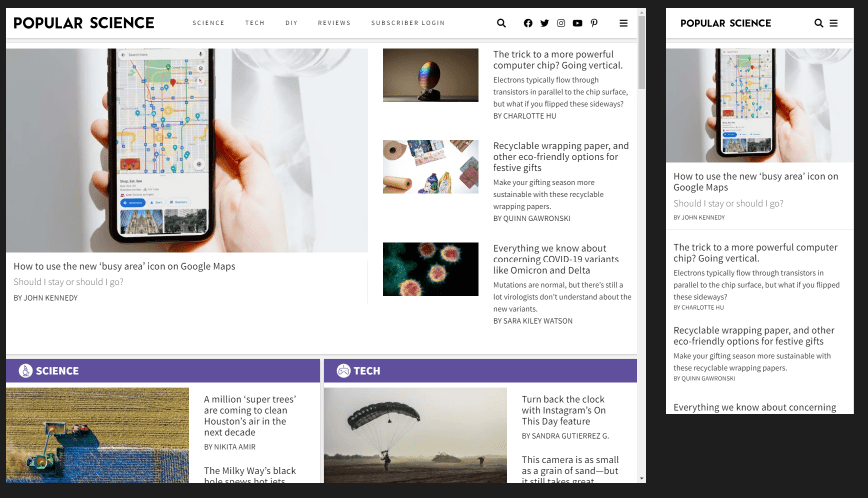Open the Pinterest icon link
This screenshot has width=868, height=498.
594,23
